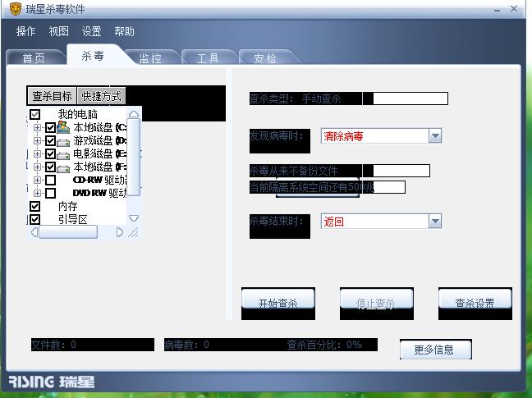This screenshot has height=398, width=532.
Task: Open the 操作 menu
Action: click(x=25, y=31)
